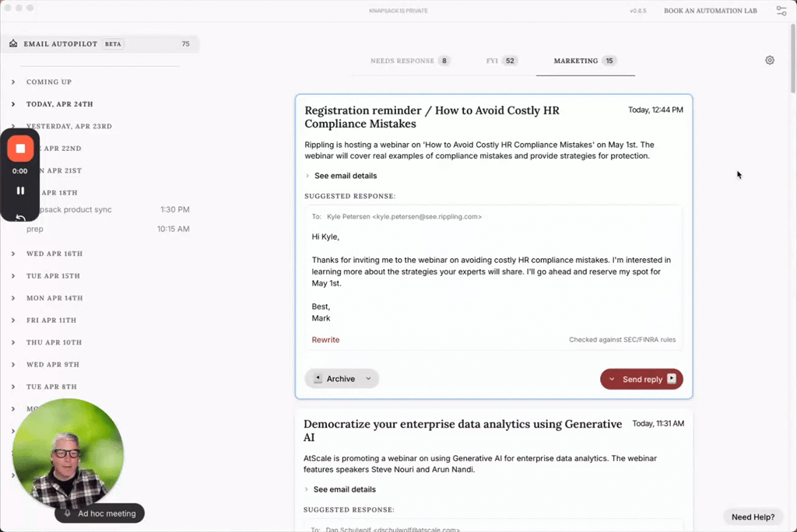This screenshot has height=532, width=797.
Task: Click the Knapsack is Private title
Action: [x=398, y=11]
